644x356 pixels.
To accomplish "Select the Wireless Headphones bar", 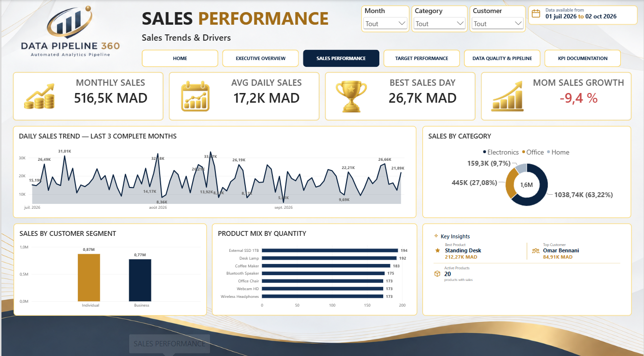I will point(323,296).
